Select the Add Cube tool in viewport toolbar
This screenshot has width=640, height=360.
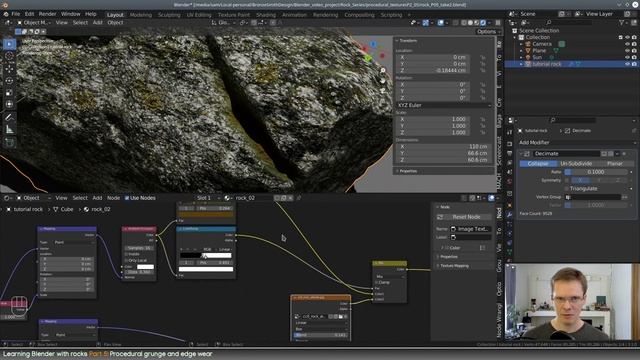(x=9, y=142)
